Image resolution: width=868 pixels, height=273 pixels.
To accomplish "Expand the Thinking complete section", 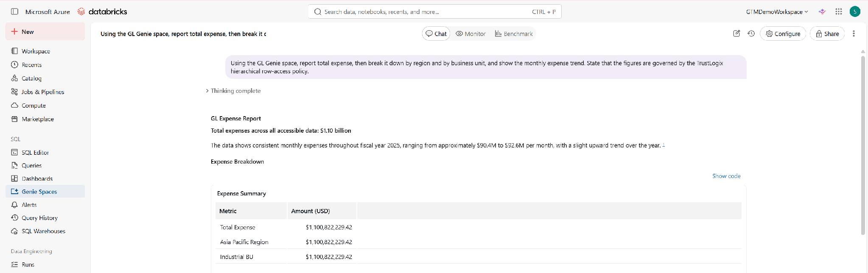I will click(x=233, y=91).
